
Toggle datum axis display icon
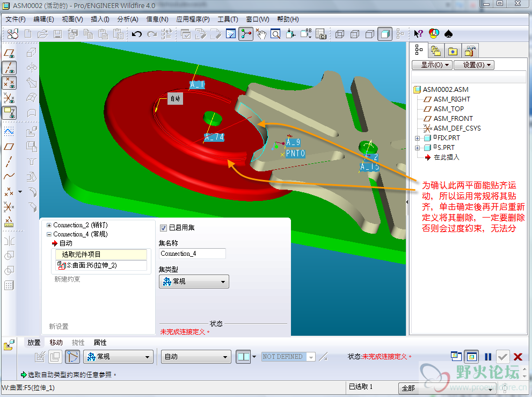(x=9, y=68)
